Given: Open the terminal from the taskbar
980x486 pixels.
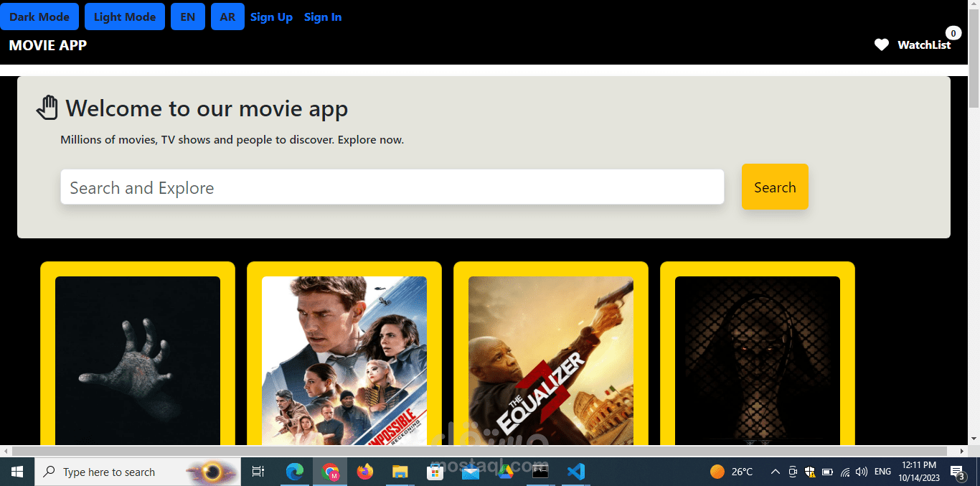Looking at the screenshot, I should [540, 472].
